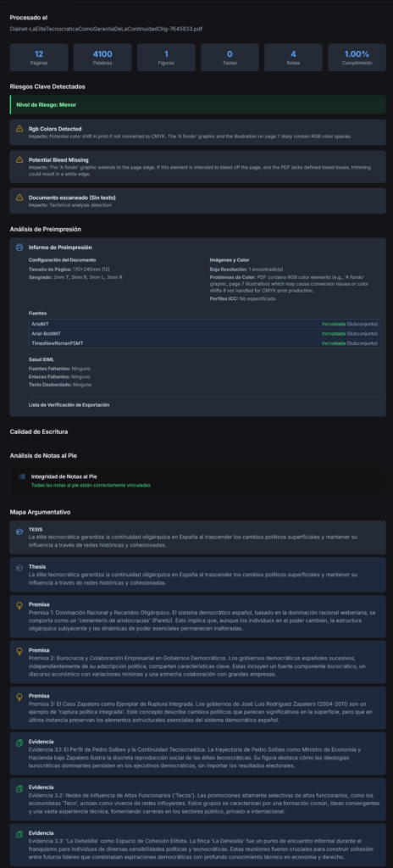Click the 4100 Palabras stat card

(102, 58)
